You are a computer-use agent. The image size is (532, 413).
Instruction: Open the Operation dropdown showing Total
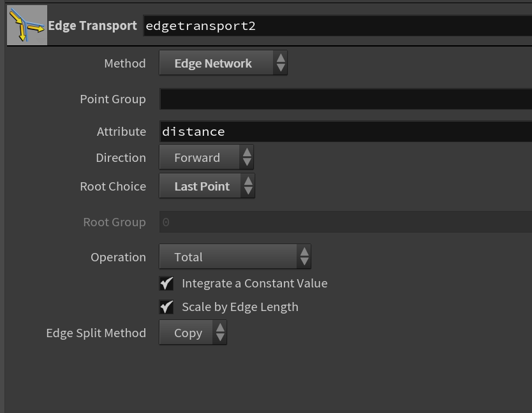[235, 256]
